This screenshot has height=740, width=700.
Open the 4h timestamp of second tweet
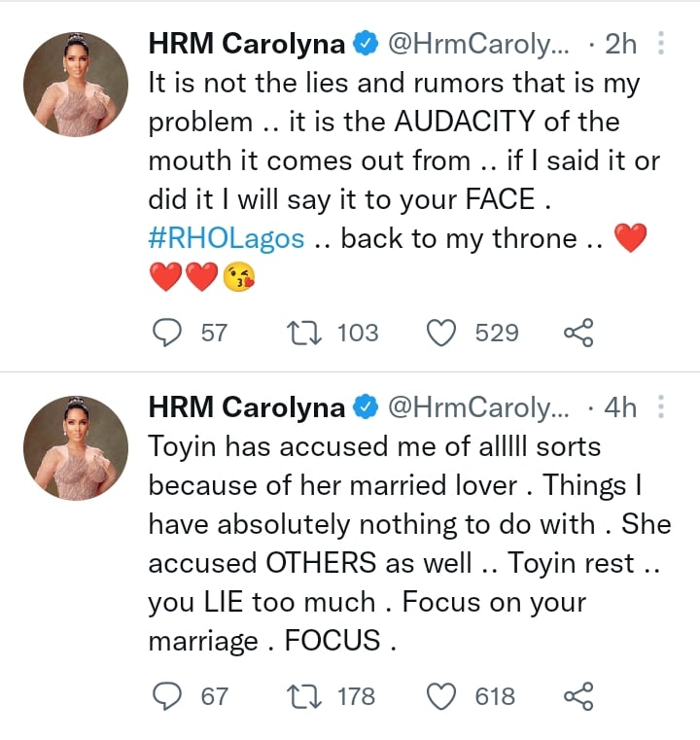coord(621,406)
